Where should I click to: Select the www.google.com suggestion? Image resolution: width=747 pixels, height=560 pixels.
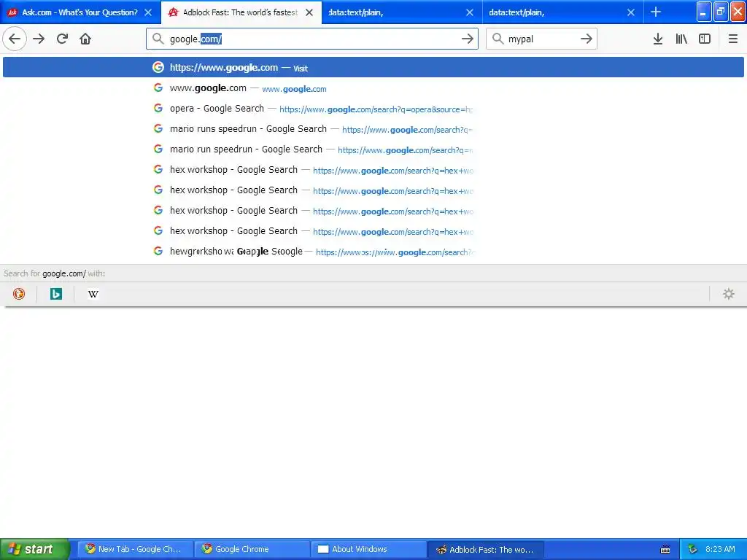373,88
